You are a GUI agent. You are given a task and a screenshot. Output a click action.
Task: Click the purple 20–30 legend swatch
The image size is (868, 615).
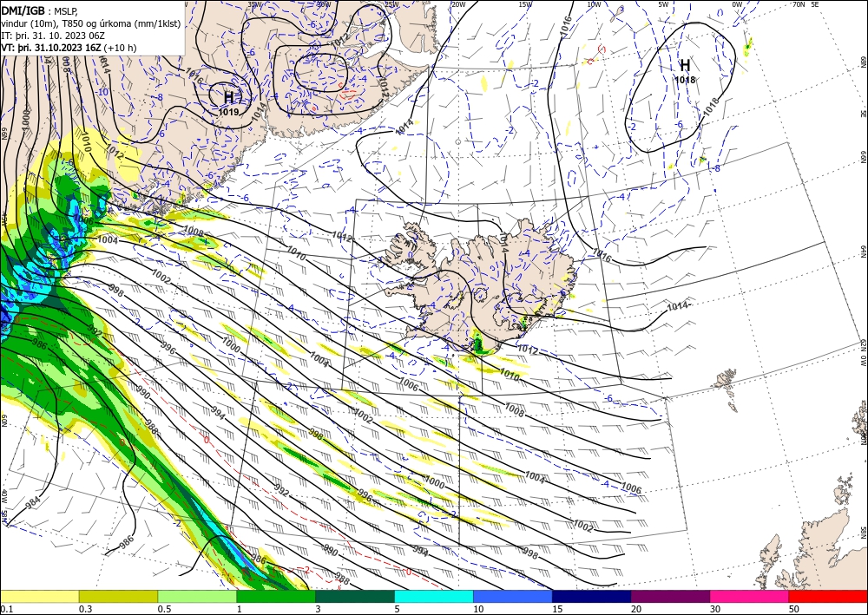[x=670, y=596]
